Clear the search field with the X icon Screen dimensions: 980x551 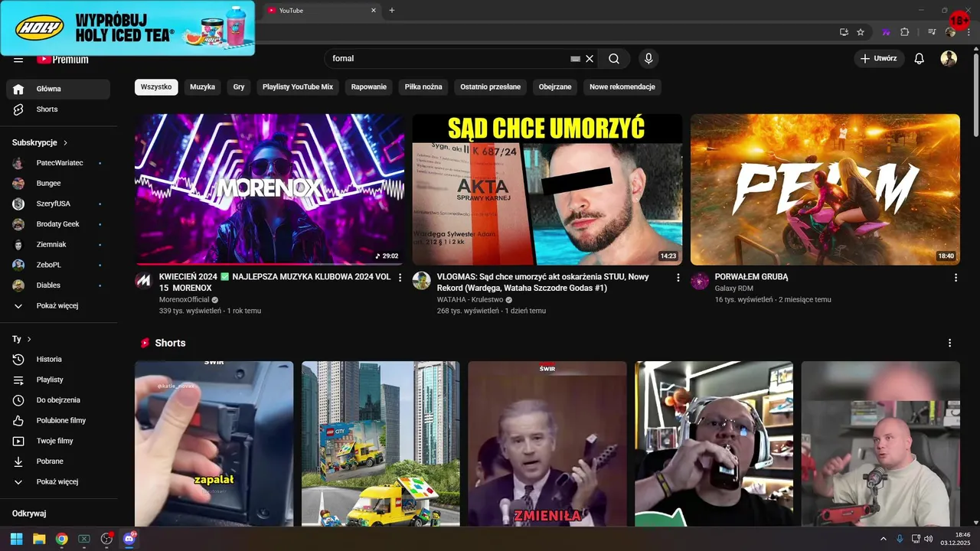click(x=590, y=58)
